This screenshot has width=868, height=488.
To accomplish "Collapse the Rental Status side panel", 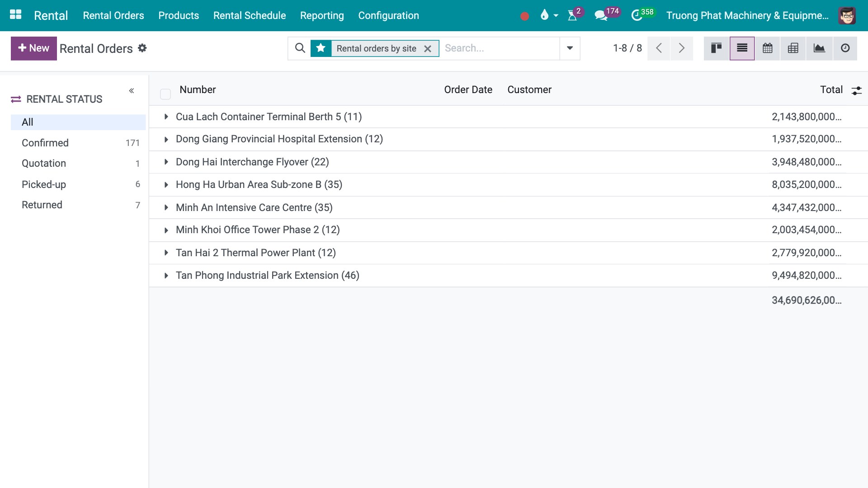I will [132, 91].
